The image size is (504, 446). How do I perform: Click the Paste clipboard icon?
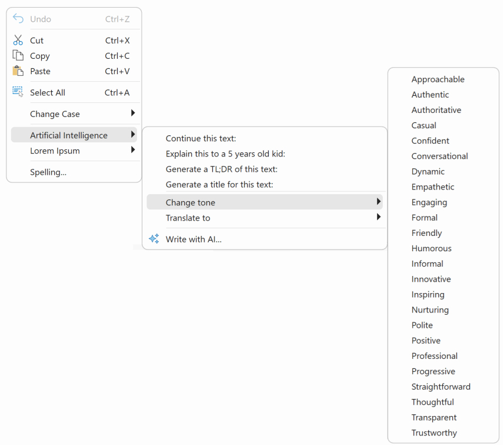coord(18,71)
